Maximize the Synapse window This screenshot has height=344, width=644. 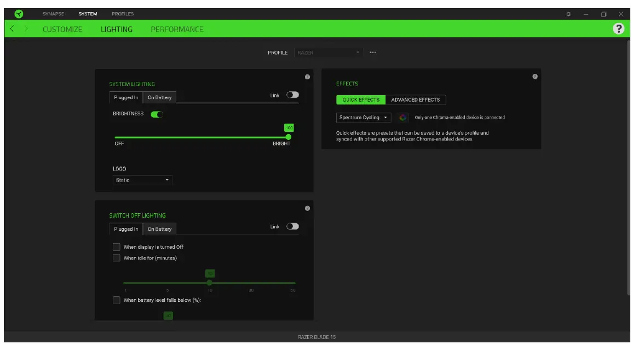603,14
